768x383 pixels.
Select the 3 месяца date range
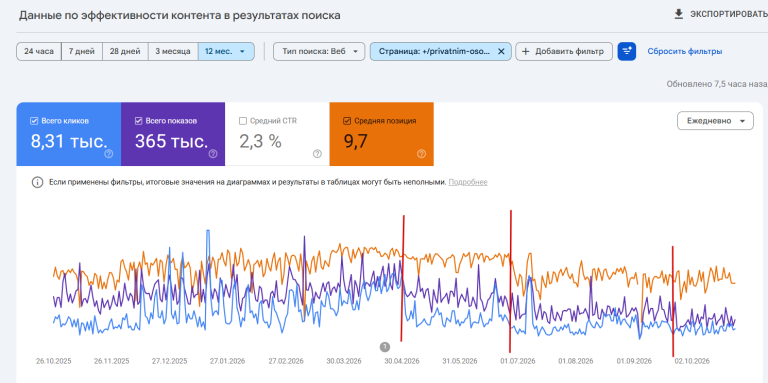tap(173, 51)
